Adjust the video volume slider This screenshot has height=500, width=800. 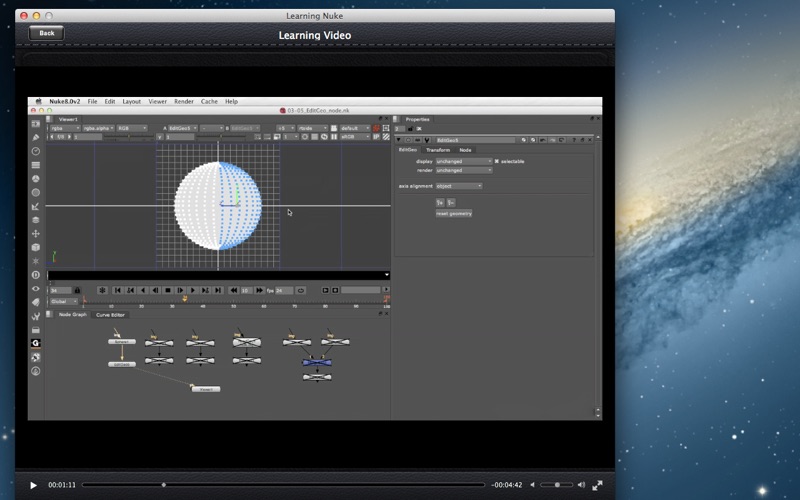tap(556, 485)
